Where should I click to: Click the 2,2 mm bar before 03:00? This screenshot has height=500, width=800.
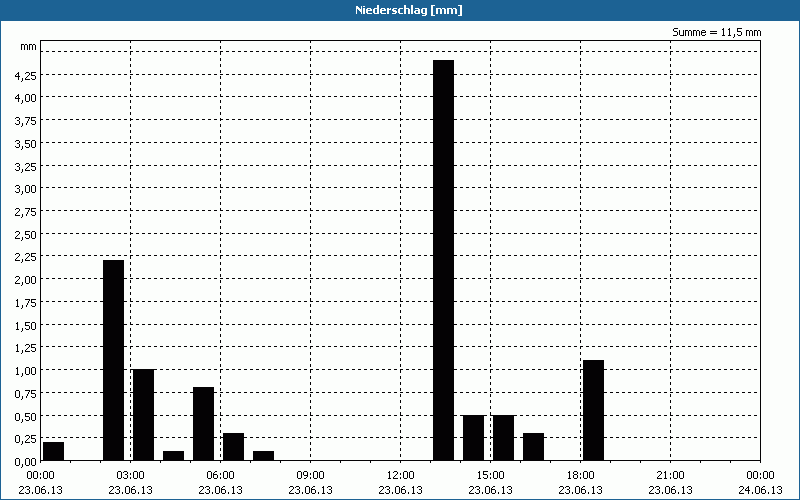(x=113, y=360)
